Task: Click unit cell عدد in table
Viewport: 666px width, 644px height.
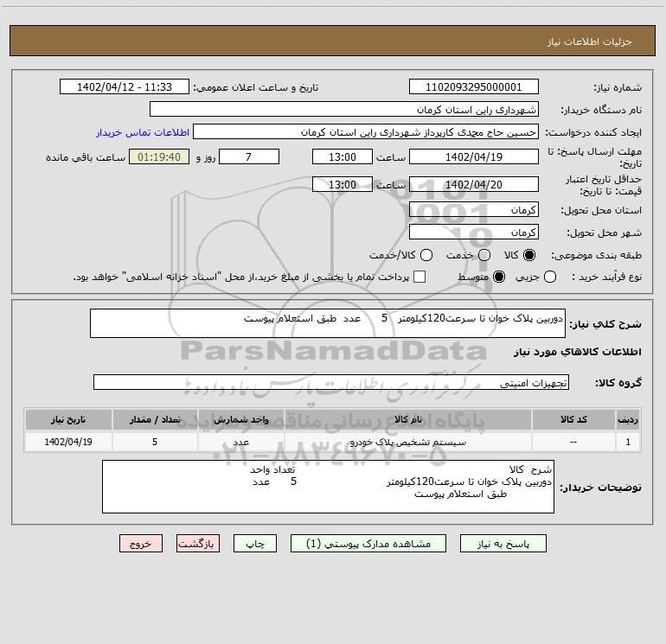Action: (x=240, y=442)
